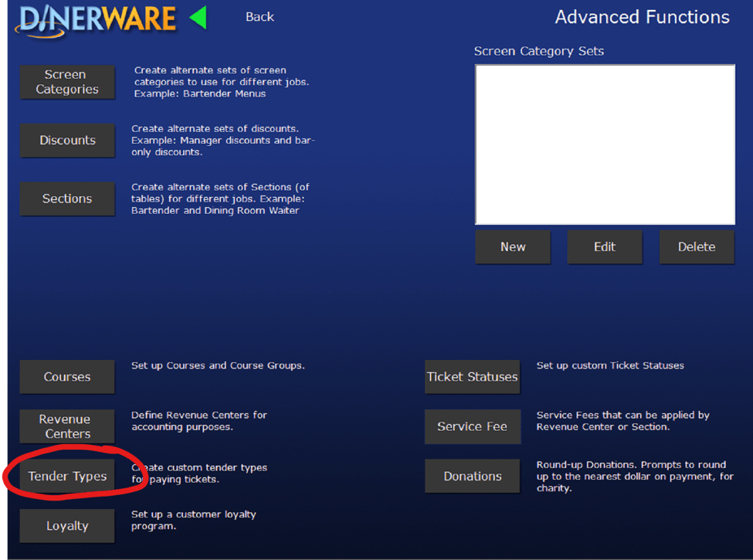Open the Discounts sets button

coord(67,141)
